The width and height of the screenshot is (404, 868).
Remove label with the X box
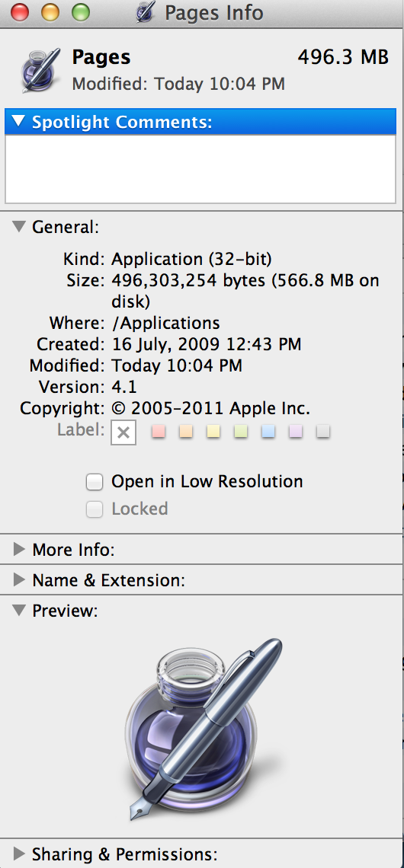click(x=123, y=433)
